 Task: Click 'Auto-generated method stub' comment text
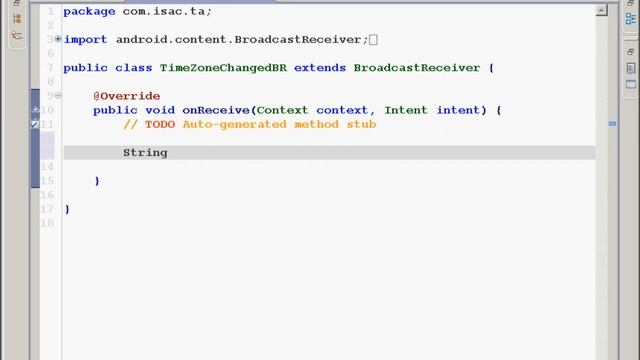point(279,124)
